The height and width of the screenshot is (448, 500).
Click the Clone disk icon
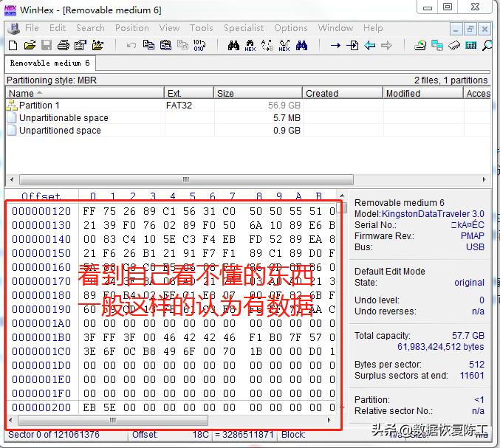click(437, 45)
